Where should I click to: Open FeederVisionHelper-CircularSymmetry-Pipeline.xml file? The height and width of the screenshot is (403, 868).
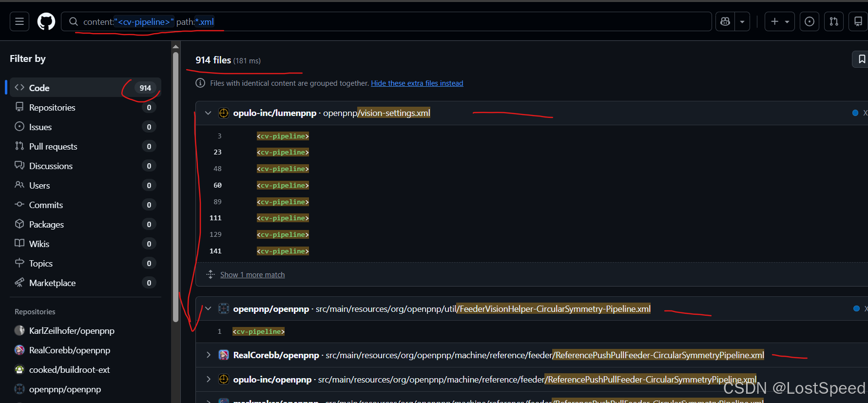click(483, 309)
